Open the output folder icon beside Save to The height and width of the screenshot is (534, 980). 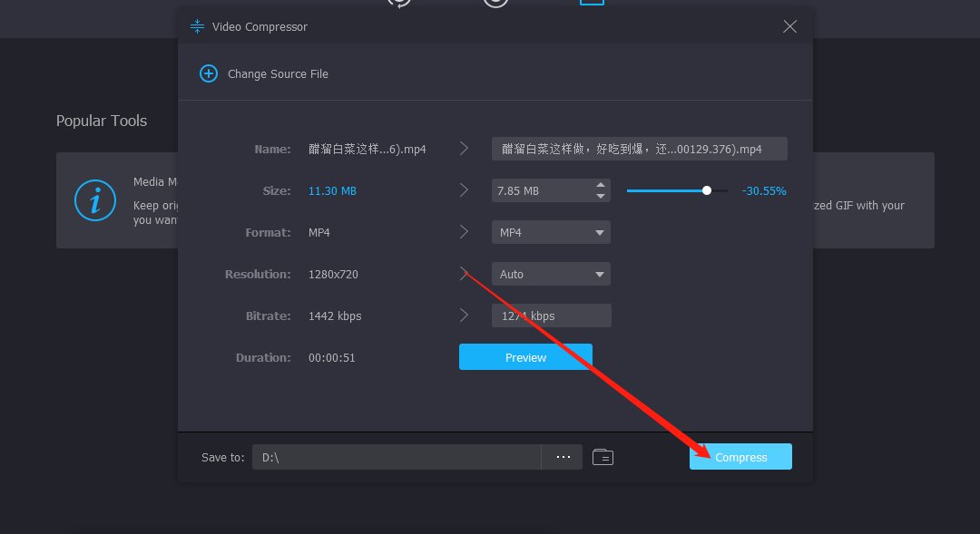click(x=603, y=457)
